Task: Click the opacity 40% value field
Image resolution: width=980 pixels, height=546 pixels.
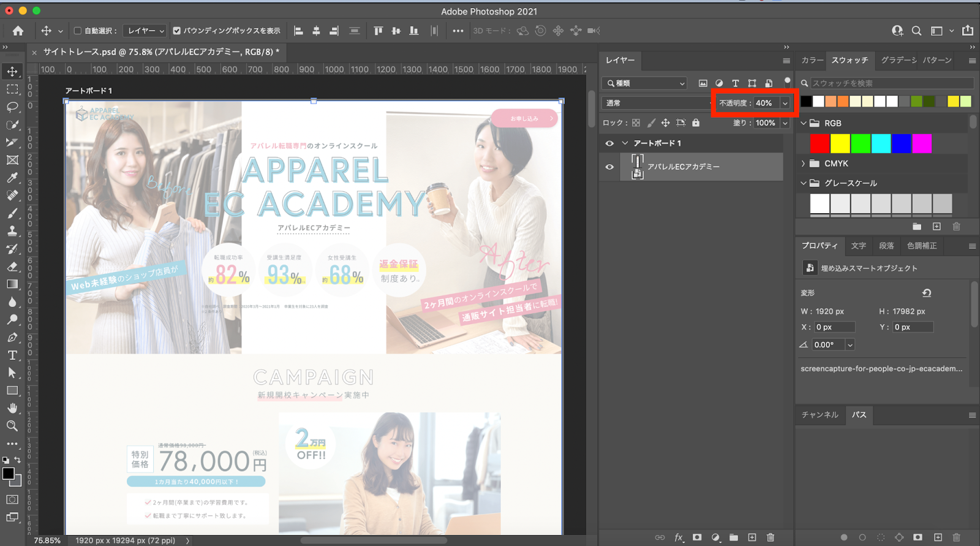Action: (x=766, y=103)
